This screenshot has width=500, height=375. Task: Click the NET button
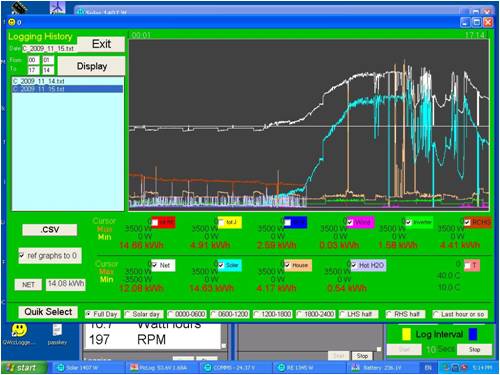tap(28, 285)
